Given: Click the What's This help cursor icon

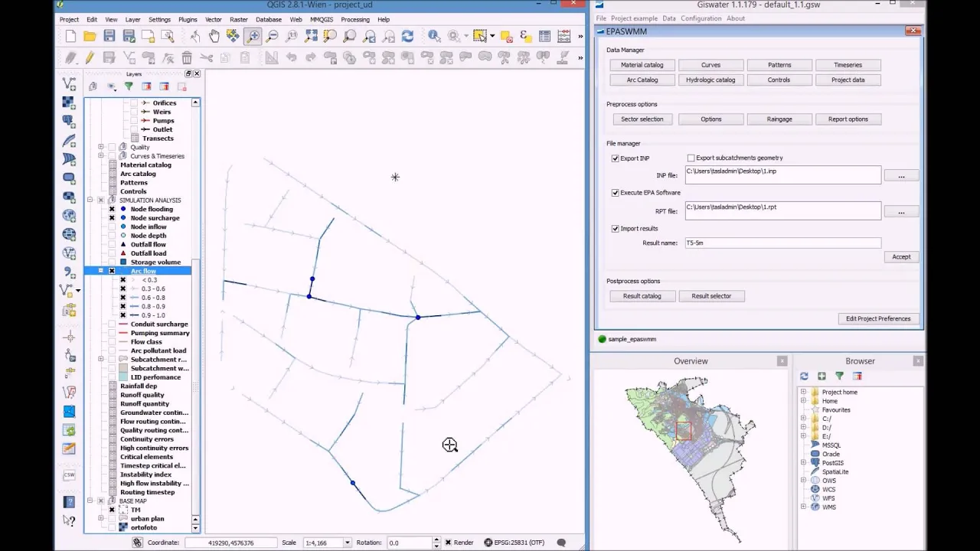Looking at the screenshot, I should tap(69, 521).
